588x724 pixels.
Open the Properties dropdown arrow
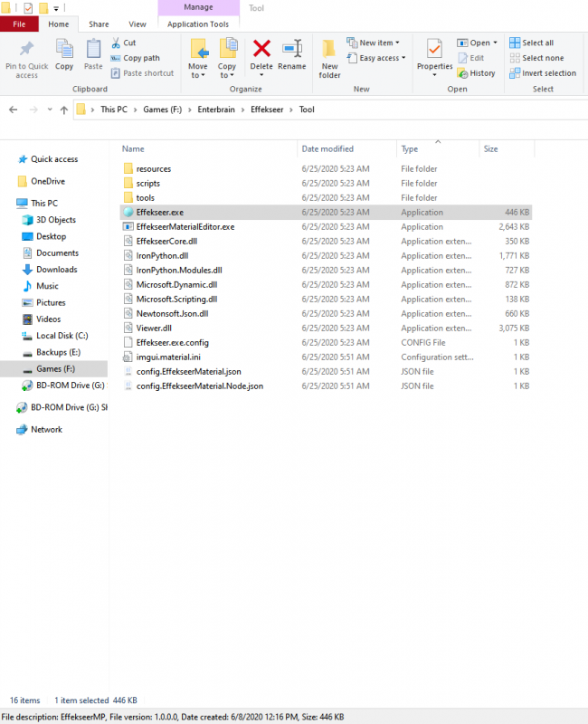[x=434, y=75]
